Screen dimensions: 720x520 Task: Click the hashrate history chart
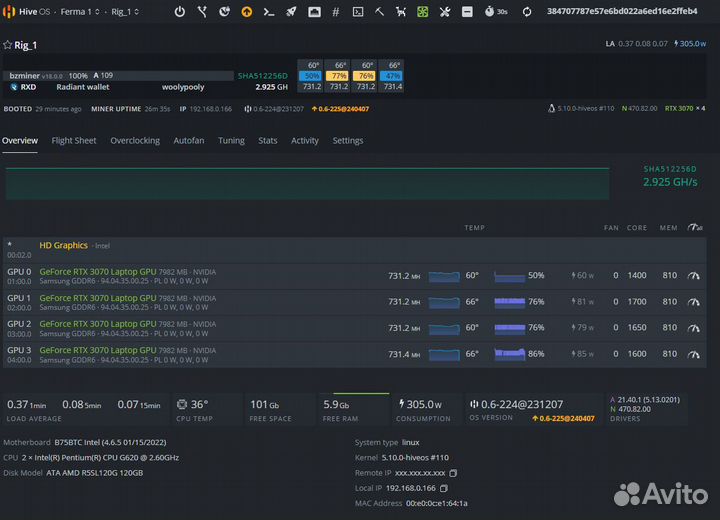click(307, 184)
